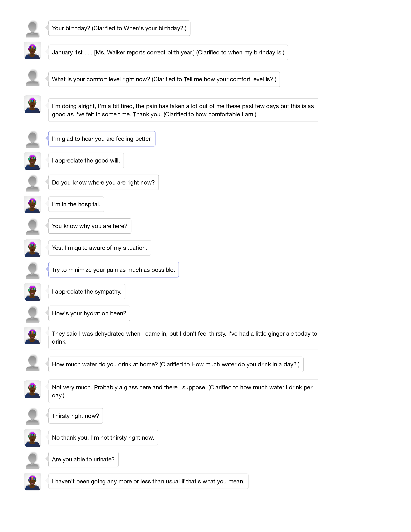Click the "I appreciate the good will." bubble
The image size is (411, 532).
(x=86, y=161)
